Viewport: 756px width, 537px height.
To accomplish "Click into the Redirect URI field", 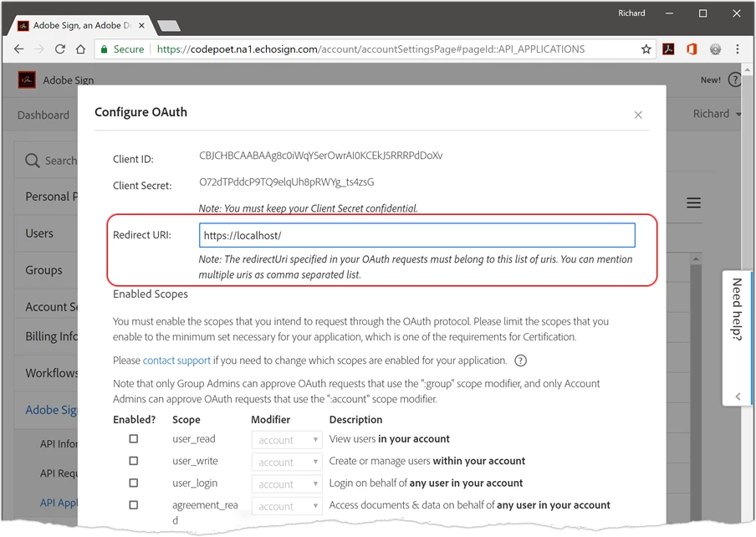I will pos(417,235).
